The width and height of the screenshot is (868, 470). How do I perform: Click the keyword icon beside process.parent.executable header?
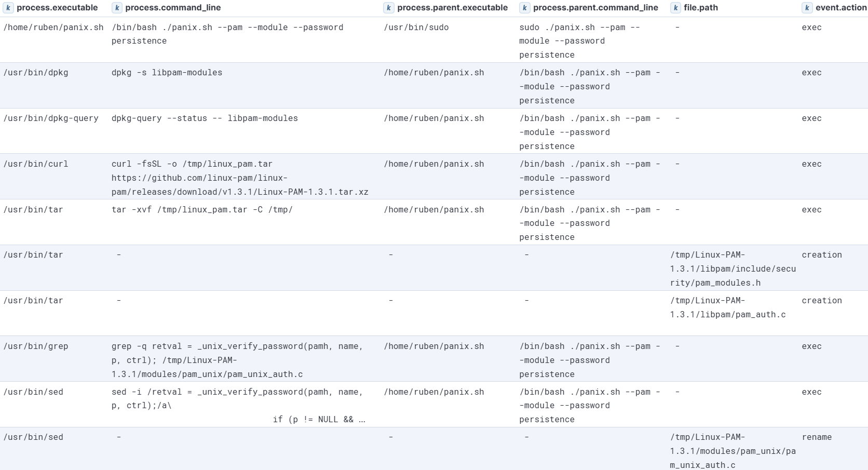pos(389,8)
